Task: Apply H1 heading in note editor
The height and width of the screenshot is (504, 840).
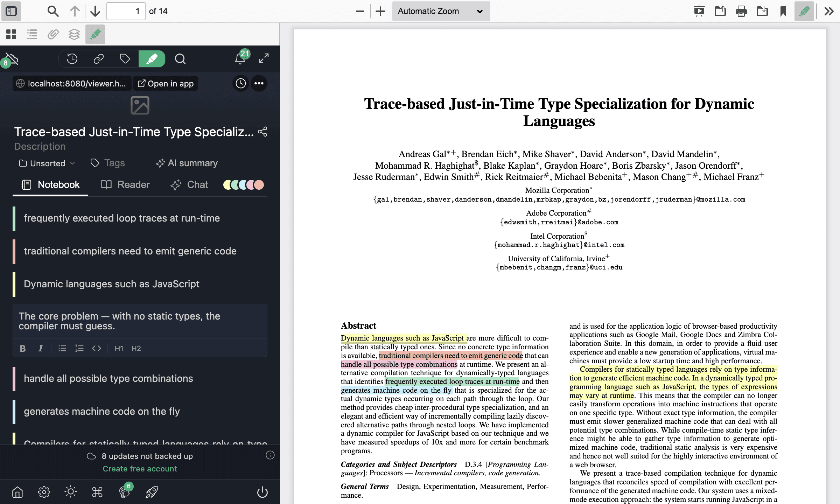Action: pos(119,348)
